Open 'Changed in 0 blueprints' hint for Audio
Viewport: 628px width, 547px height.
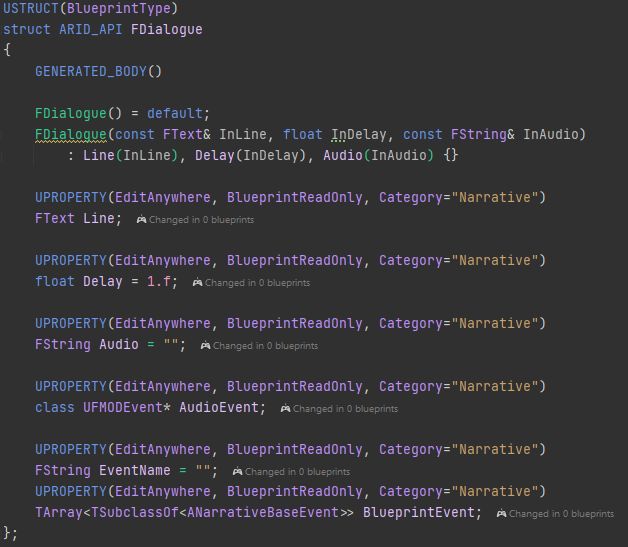tap(266, 346)
